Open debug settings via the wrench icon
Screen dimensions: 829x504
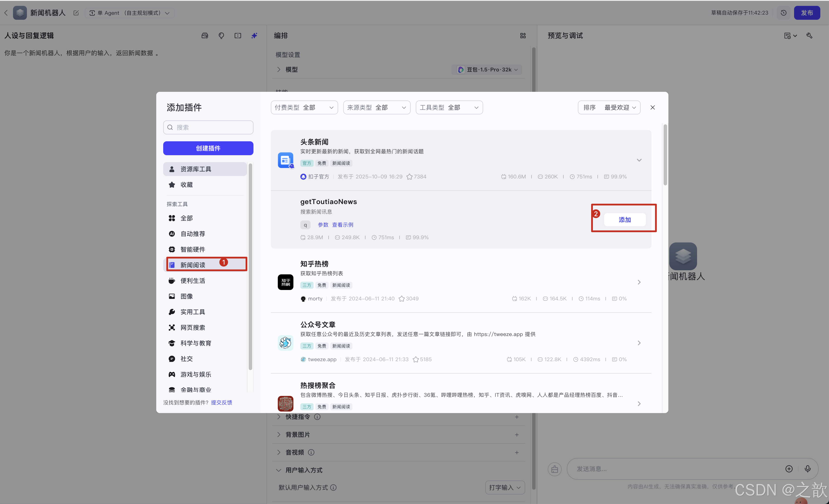pos(809,35)
